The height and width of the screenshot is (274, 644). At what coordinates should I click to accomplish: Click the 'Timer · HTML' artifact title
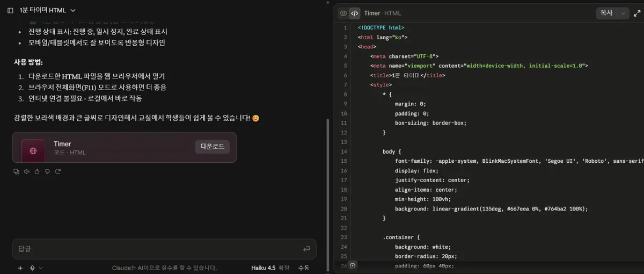pos(382,13)
